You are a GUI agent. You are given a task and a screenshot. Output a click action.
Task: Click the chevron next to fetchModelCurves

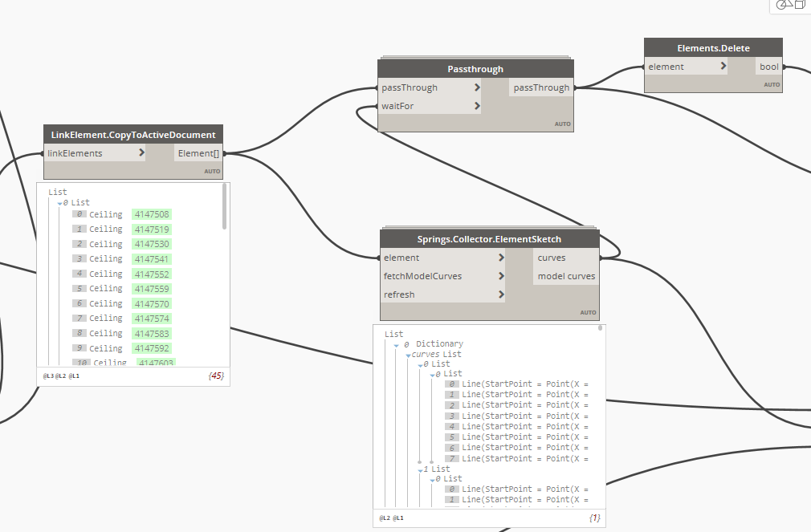(x=501, y=276)
